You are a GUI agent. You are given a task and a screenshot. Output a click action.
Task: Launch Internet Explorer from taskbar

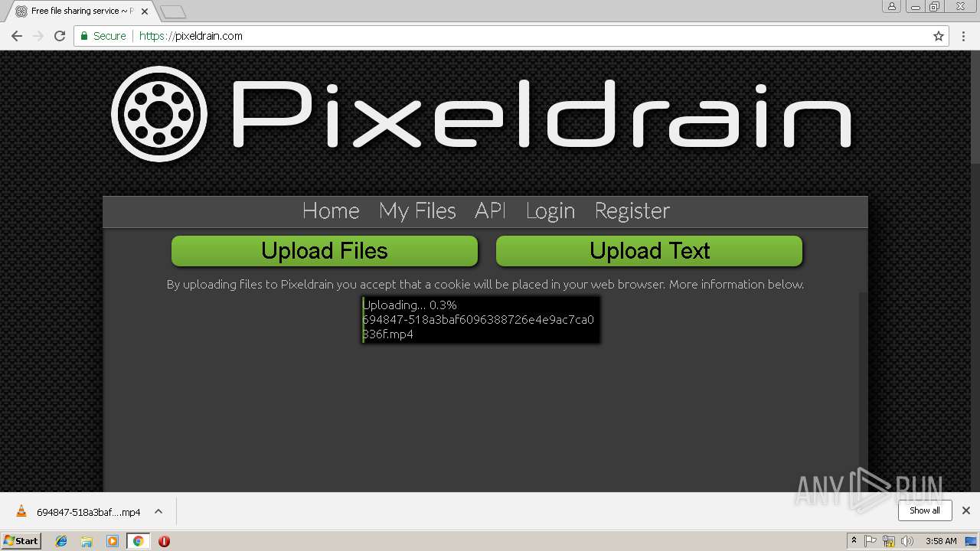(x=61, y=541)
